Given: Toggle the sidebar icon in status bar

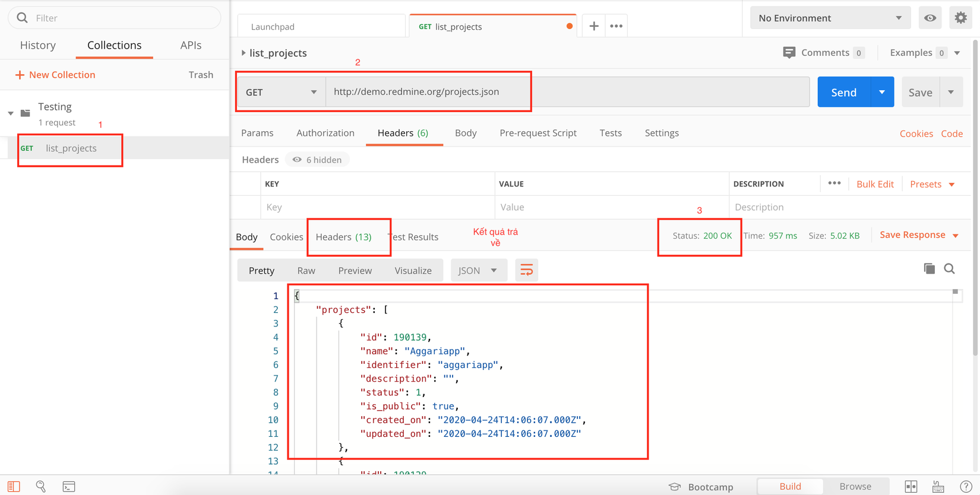Looking at the screenshot, I should click(x=14, y=487).
